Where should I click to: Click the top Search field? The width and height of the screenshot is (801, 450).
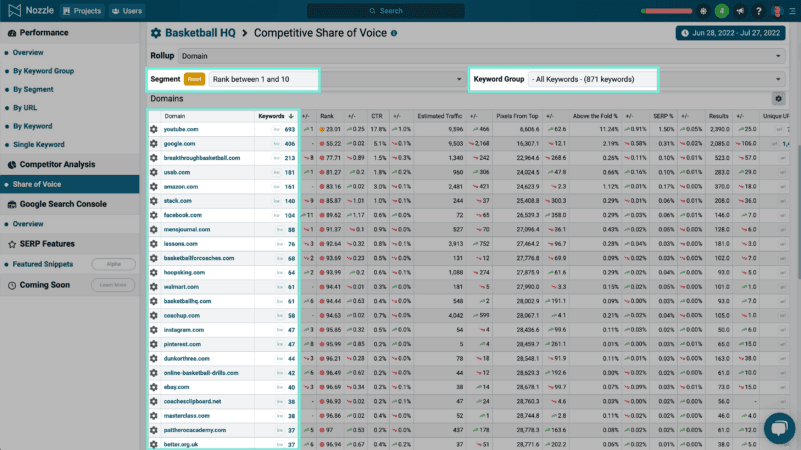(386, 11)
